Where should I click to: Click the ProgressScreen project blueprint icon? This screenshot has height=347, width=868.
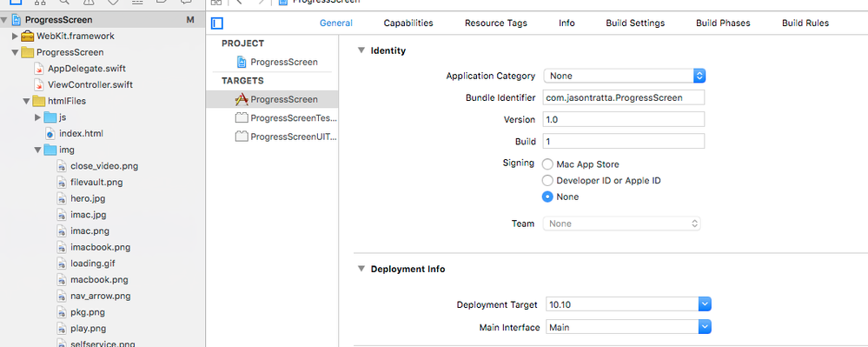pyautogui.click(x=241, y=62)
